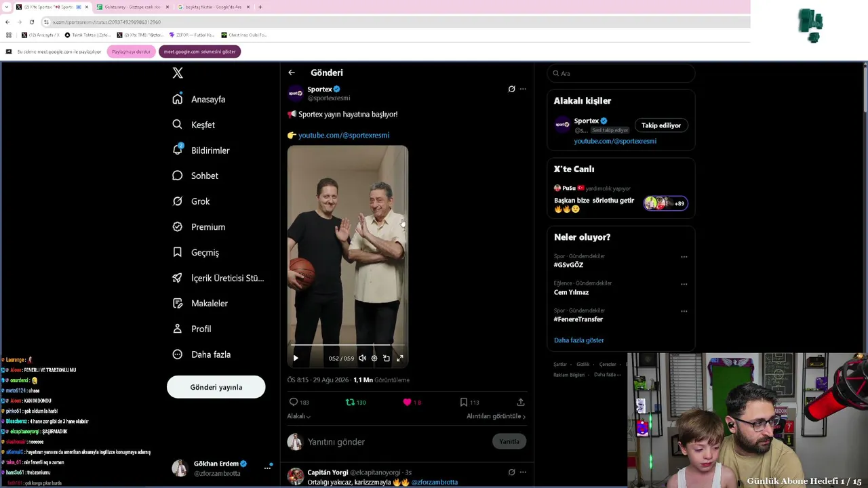
Task: Click the browser back arrow
Action: point(7,22)
